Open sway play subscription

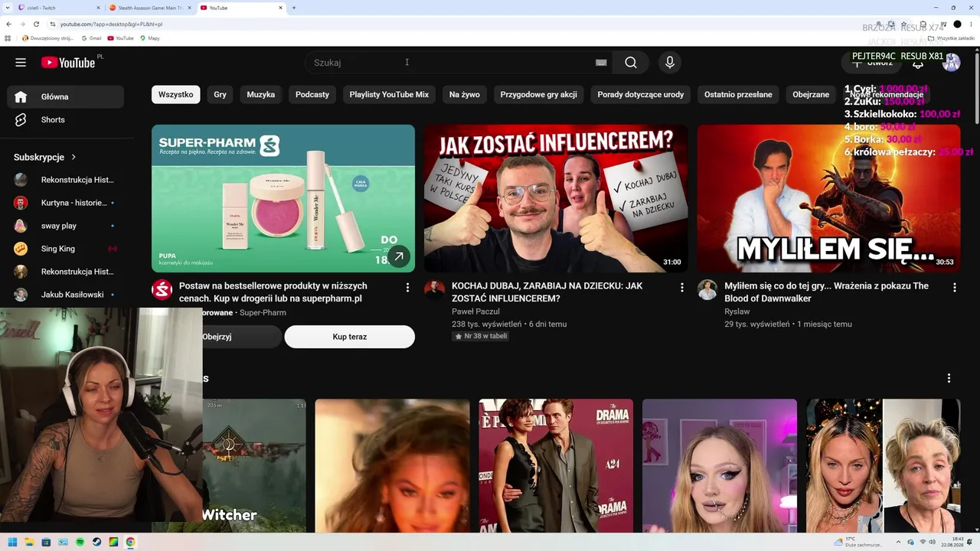(x=66, y=226)
